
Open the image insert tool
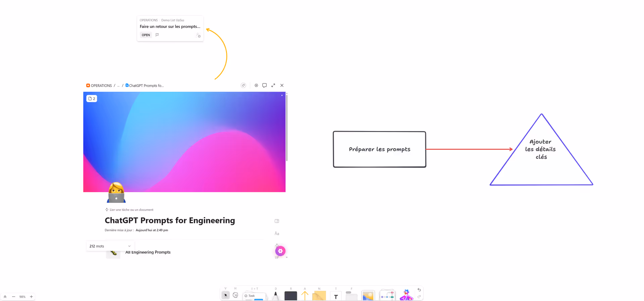coord(368,296)
